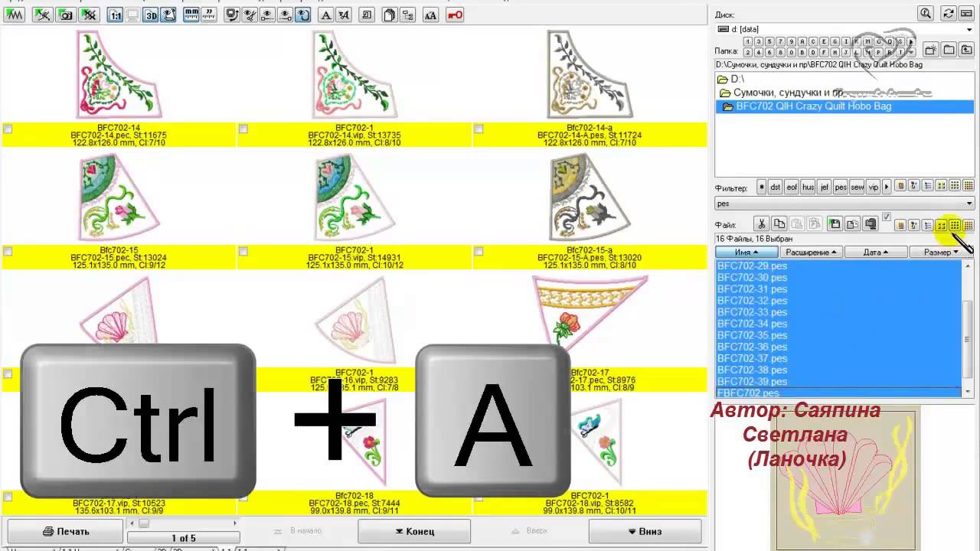Click the scissors trim toolbar icon
This screenshot has height=551, width=980.
[250, 15]
